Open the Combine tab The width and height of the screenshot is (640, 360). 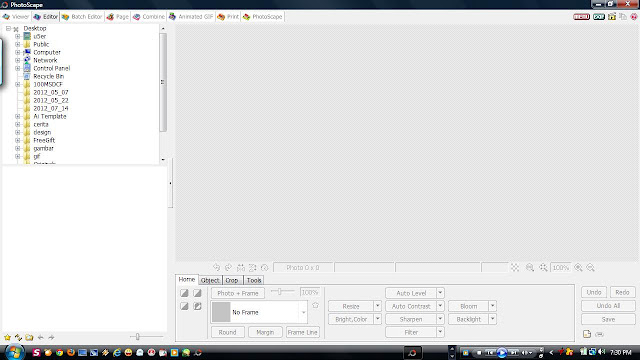point(149,17)
